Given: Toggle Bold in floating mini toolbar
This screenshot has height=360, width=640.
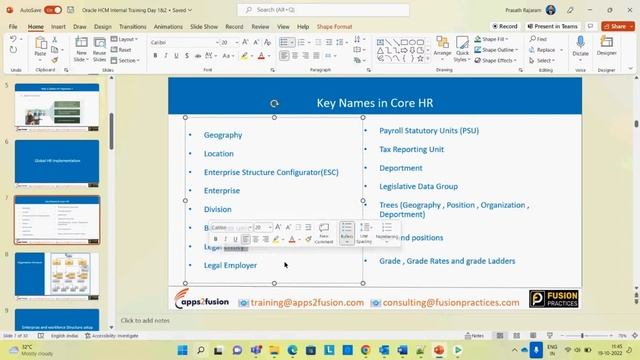Looking at the screenshot, I should 215,239.
